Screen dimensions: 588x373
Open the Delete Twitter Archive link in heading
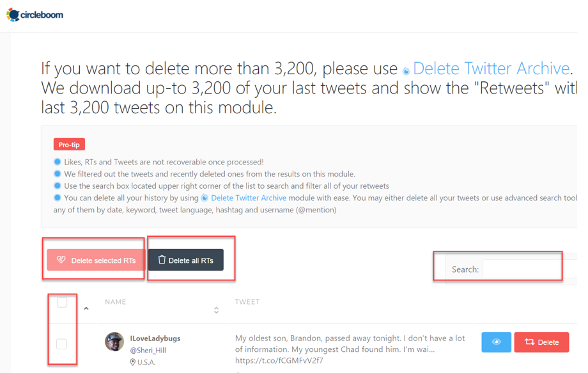pos(491,68)
